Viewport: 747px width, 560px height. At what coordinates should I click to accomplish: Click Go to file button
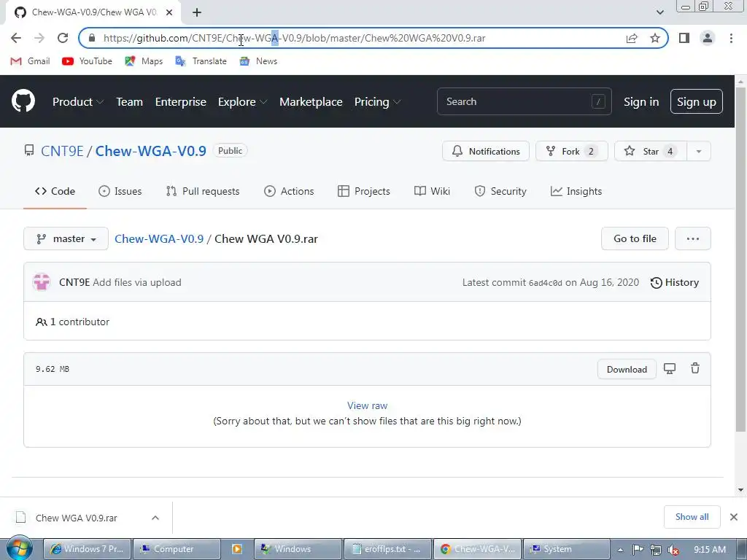click(x=635, y=238)
